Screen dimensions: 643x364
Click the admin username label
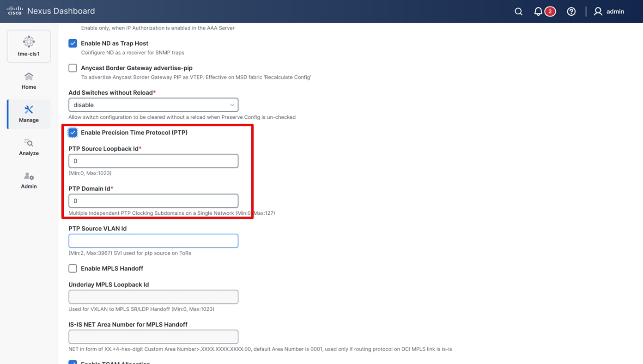[x=615, y=12]
